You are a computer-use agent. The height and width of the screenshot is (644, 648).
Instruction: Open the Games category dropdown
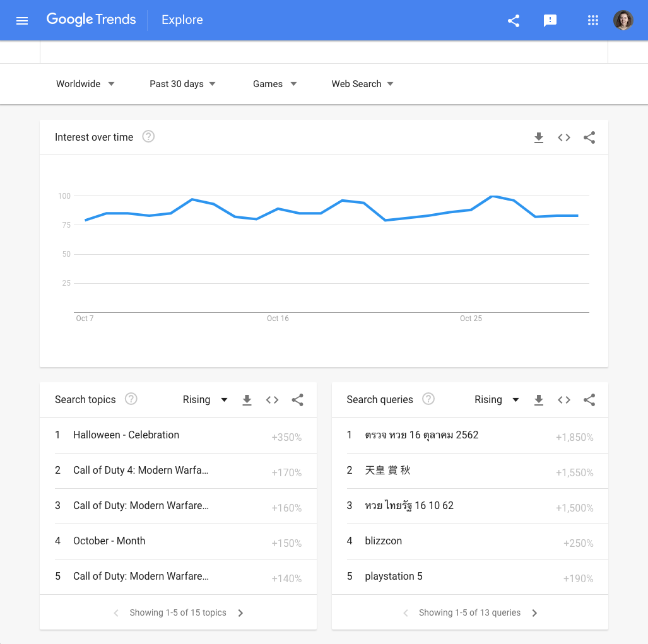coord(275,84)
